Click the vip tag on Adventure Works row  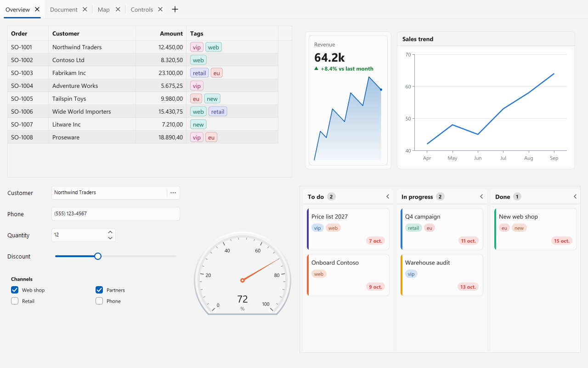click(197, 86)
